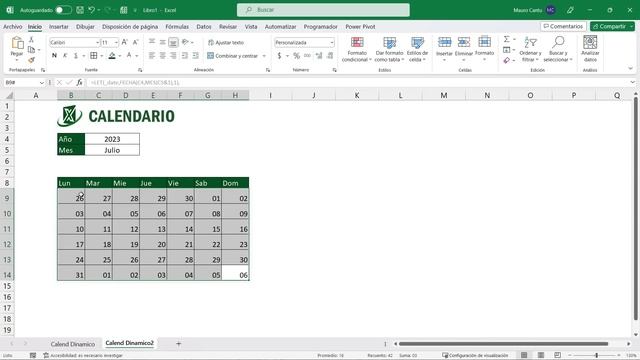The height and width of the screenshot is (360, 640).
Task: Click the orientation text angle icon
Action: 185,42
